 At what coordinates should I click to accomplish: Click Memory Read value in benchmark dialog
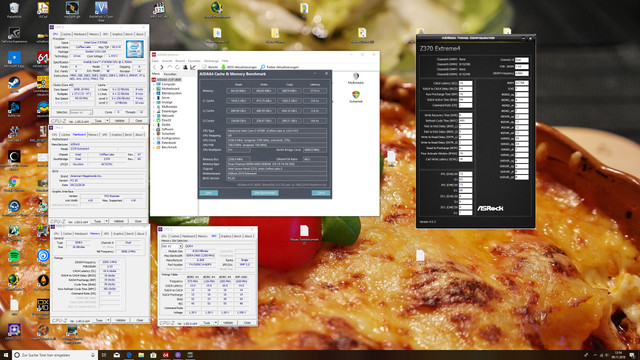click(238, 91)
